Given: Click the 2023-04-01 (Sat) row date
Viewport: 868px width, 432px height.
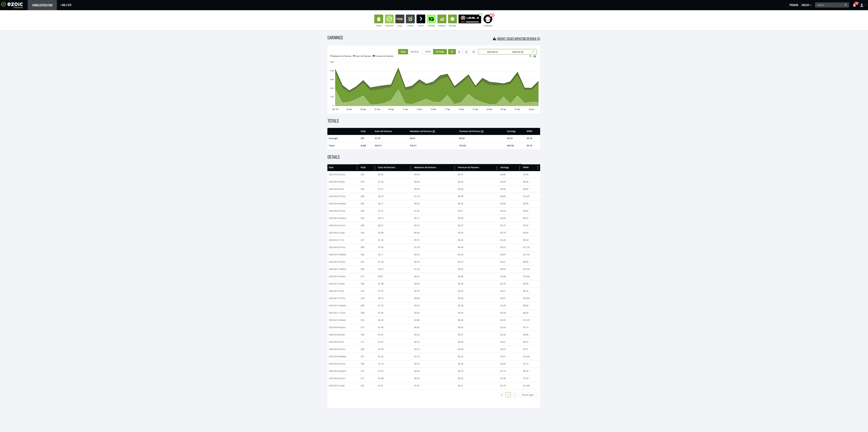Looking at the screenshot, I should click(337, 386).
